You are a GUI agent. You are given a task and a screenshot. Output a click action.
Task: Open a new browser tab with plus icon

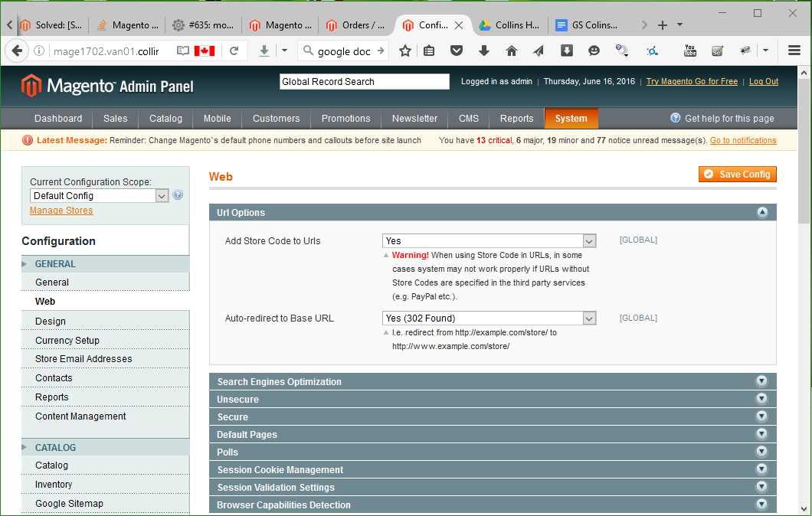663,24
